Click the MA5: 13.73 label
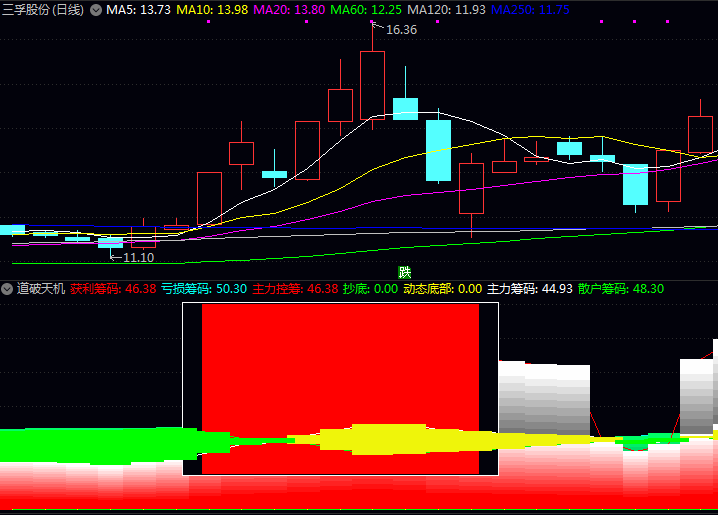 [138, 10]
